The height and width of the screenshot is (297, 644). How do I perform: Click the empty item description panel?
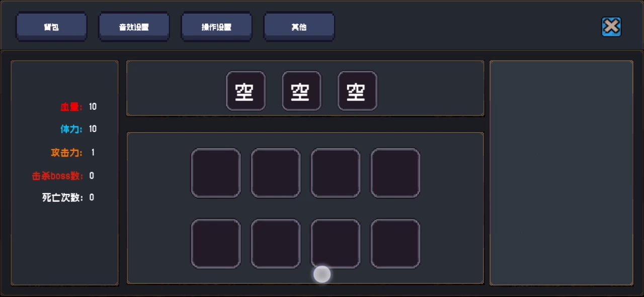click(x=561, y=173)
